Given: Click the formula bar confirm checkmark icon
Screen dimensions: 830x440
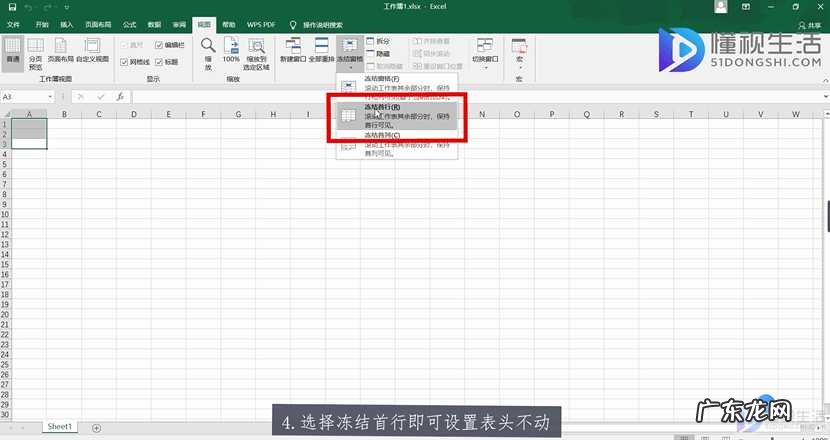Looking at the screenshot, I should (x=101, y=97).
